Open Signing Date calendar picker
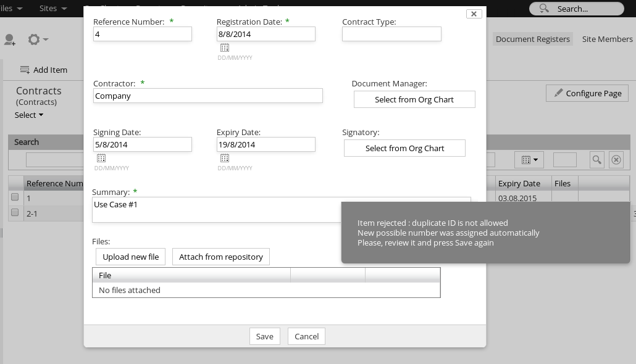This screenshot has width=636, height=364. (101, 158)
